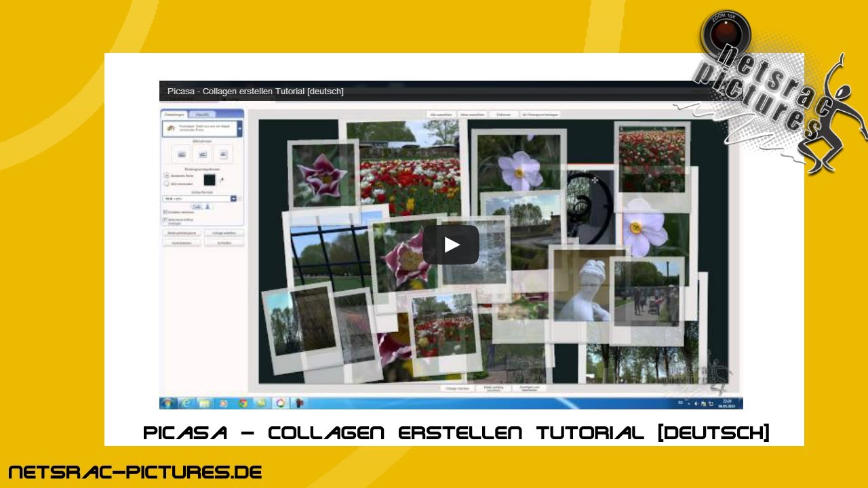Viewport: 868px width, 488px height.
Task: Click the 'Bilder zufällig anordnen' button below the collage
Action: pyautogui.click(x=492, y=388)
